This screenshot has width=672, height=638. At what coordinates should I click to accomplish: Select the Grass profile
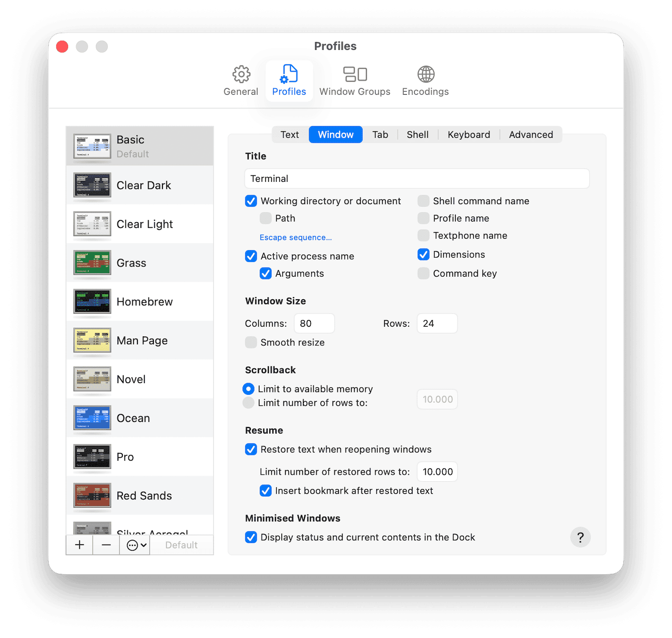[140, 263]
